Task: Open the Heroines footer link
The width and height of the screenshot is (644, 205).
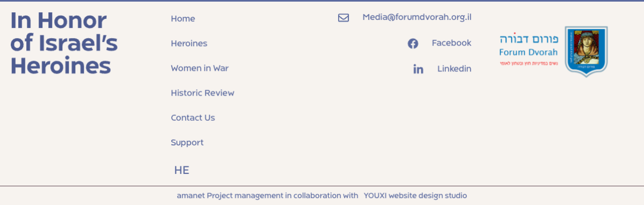Action: pyautogui.click(x=189, y=43)
